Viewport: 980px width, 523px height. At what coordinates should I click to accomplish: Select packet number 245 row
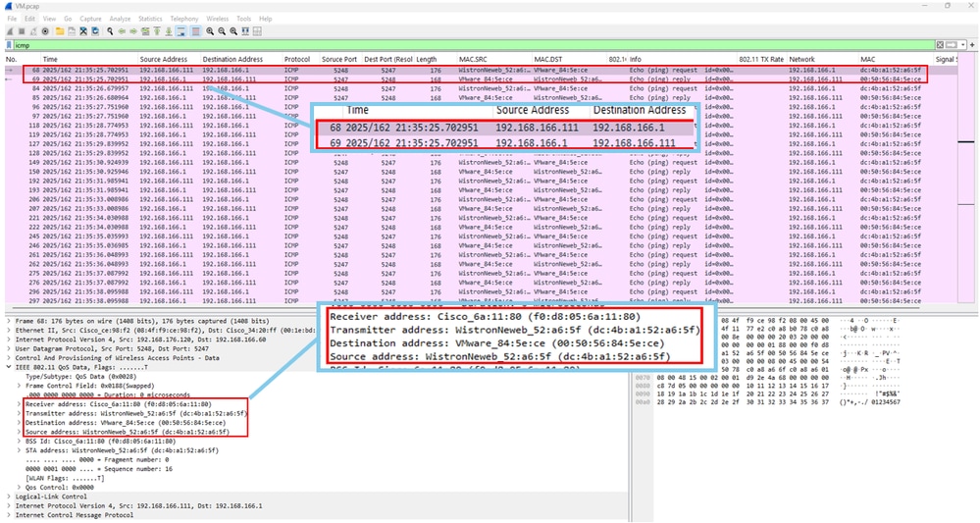pos(482,236)
